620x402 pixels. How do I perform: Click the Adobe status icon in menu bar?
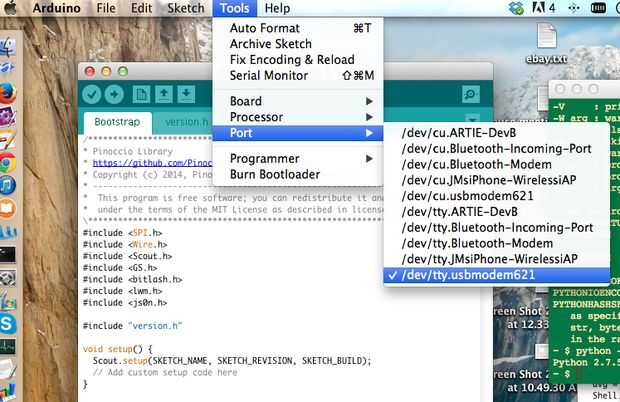pyautogui.click(x=543, y=8)
